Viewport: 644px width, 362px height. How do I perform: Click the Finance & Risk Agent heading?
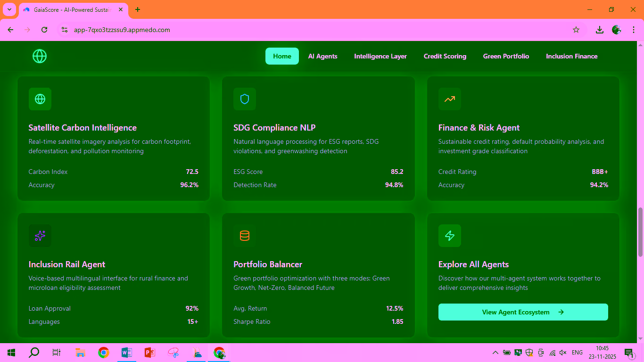(x=479, y=128)
